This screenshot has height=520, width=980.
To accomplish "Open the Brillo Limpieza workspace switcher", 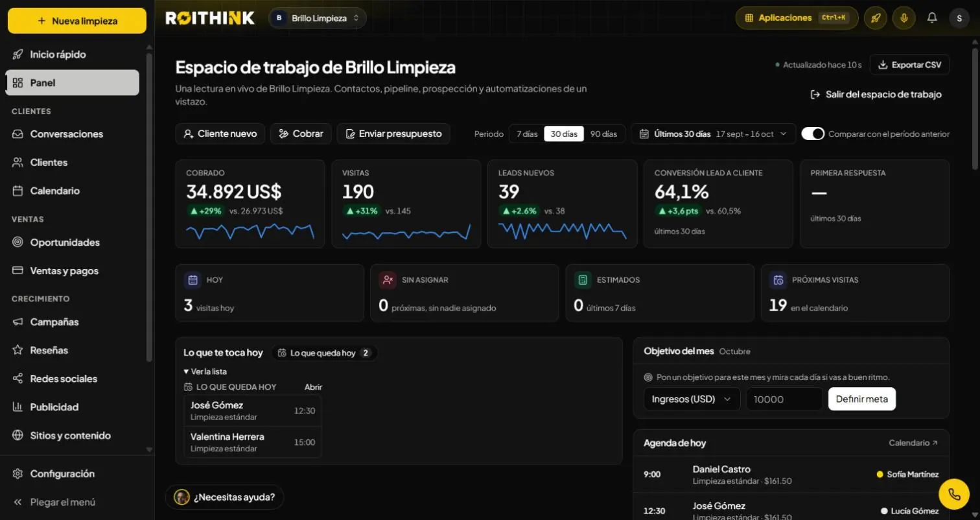I will [x=318, y=18].
